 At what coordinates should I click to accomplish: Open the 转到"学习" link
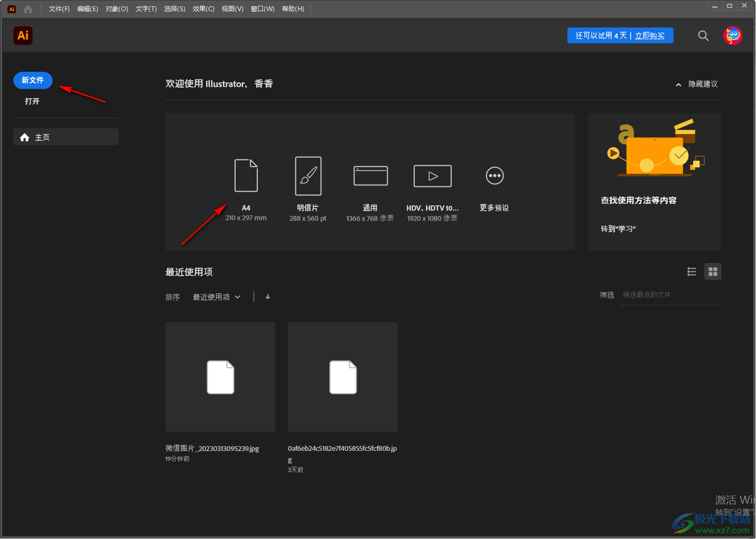click(x=618, y=229)
